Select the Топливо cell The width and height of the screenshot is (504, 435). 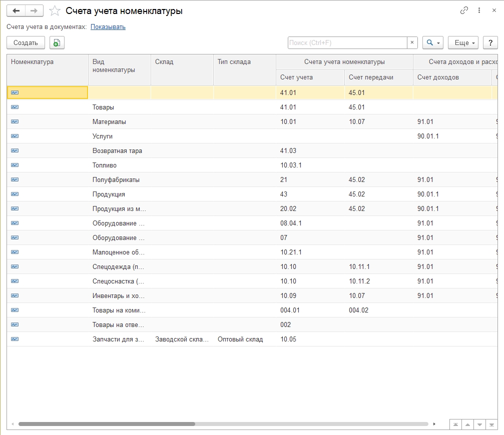120,165
